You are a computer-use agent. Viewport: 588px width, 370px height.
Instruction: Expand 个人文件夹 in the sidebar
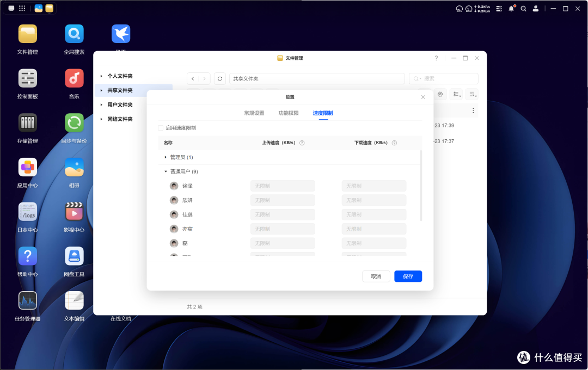(101, 76)
